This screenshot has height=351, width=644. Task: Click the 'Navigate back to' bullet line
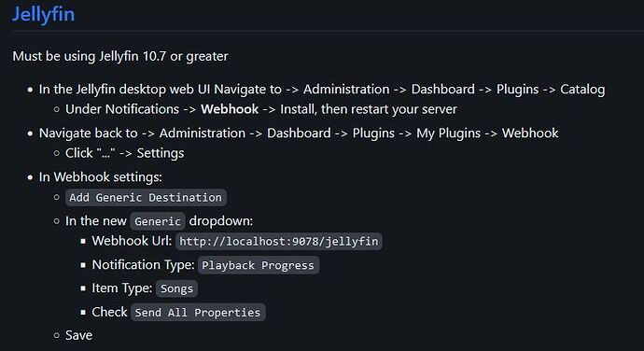click(x=299, y=133)
